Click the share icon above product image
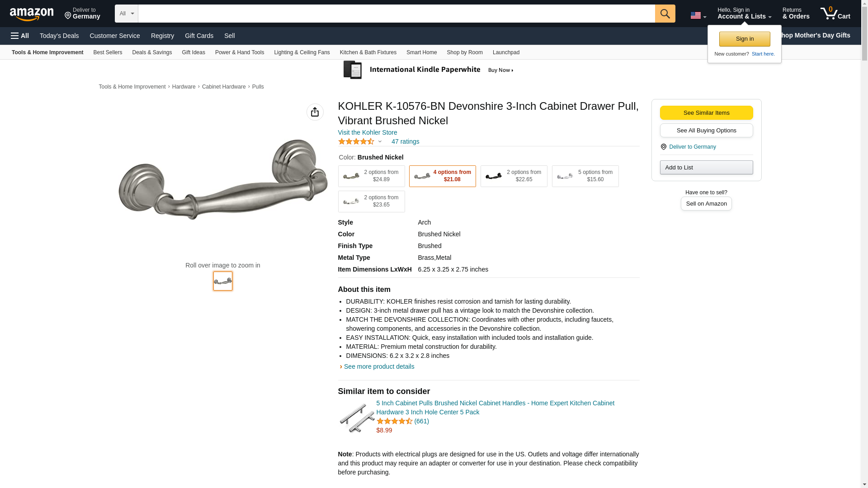 point(315,112)
